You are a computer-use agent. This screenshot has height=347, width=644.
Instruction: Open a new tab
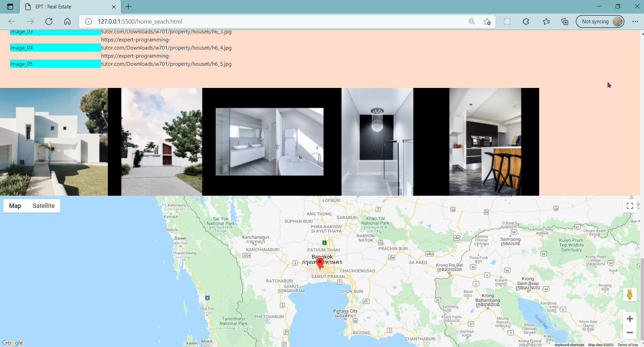coord(128,6)
